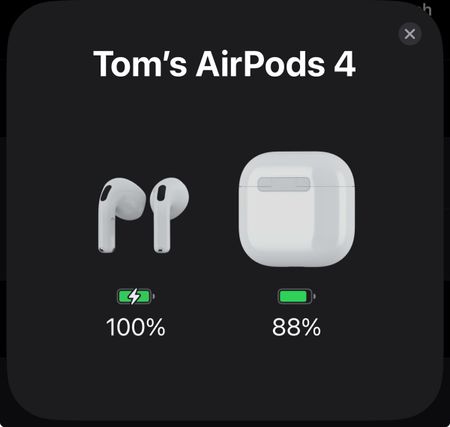Click the word AirPods in the title
Screen dimensions: 450x427
[260, 64]
